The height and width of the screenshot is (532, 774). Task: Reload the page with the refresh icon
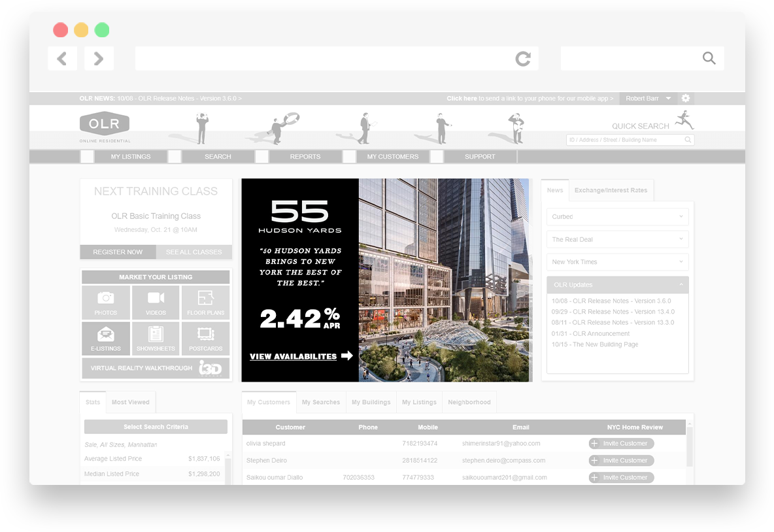click(x=523, y=59)
